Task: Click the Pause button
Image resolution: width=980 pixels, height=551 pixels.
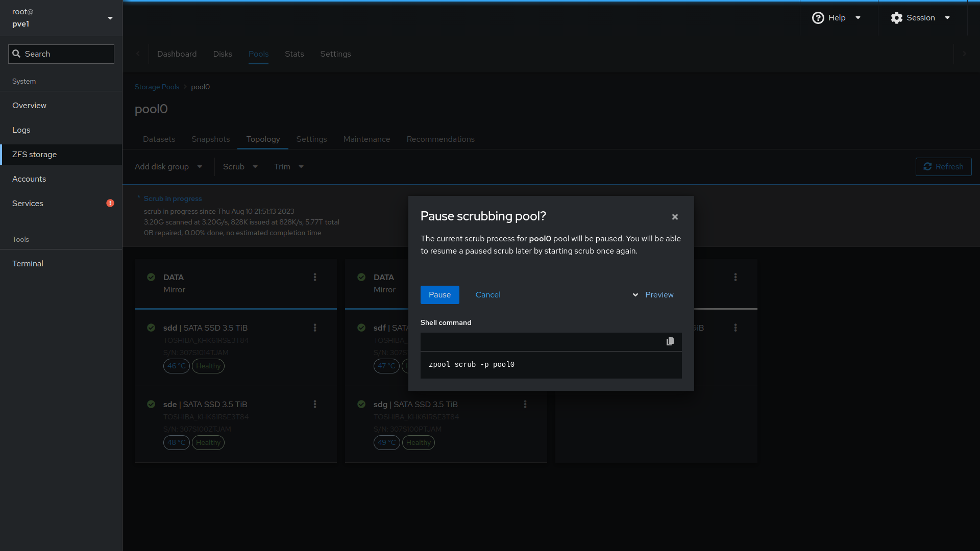Action: point(439,295)
